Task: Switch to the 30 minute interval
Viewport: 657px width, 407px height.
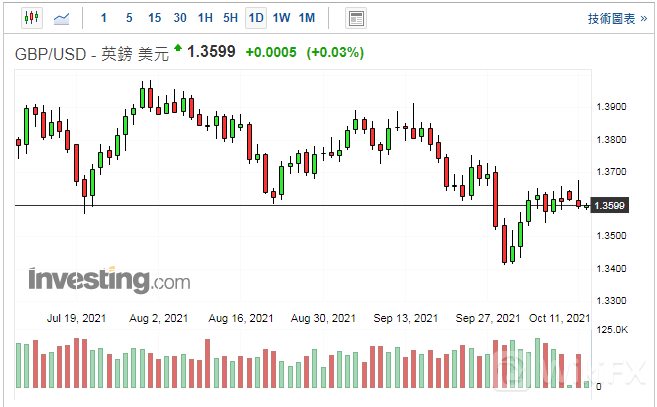Action: pyautogui.click(x=180, y=18)
